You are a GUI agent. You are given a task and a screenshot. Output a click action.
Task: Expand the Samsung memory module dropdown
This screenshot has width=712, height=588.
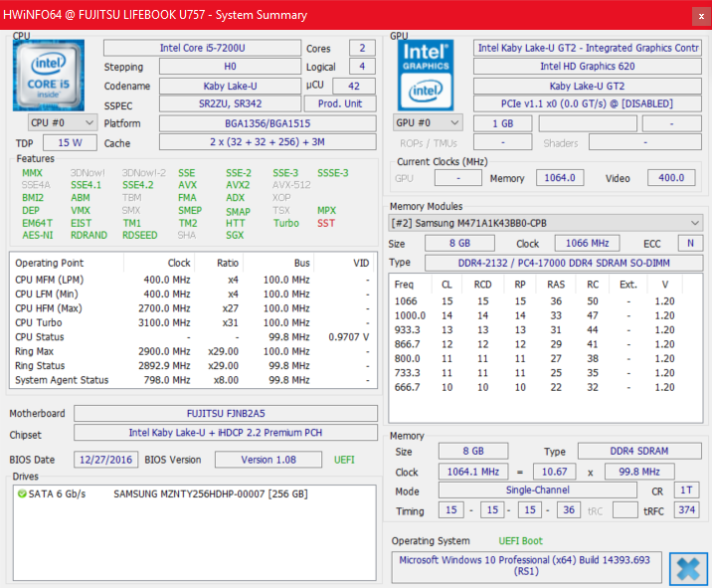tap(694, 223)
